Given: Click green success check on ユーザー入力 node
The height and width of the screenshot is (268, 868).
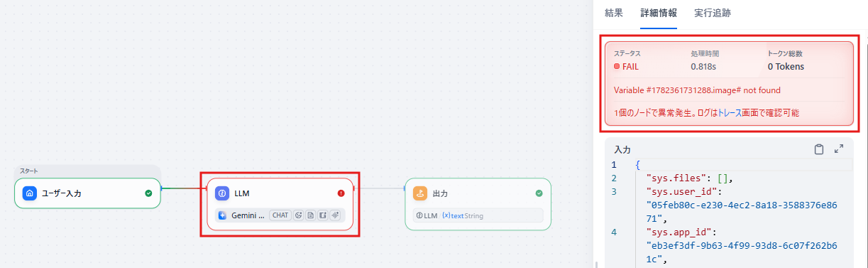Looking at the screenshot, I should [148, 193].
